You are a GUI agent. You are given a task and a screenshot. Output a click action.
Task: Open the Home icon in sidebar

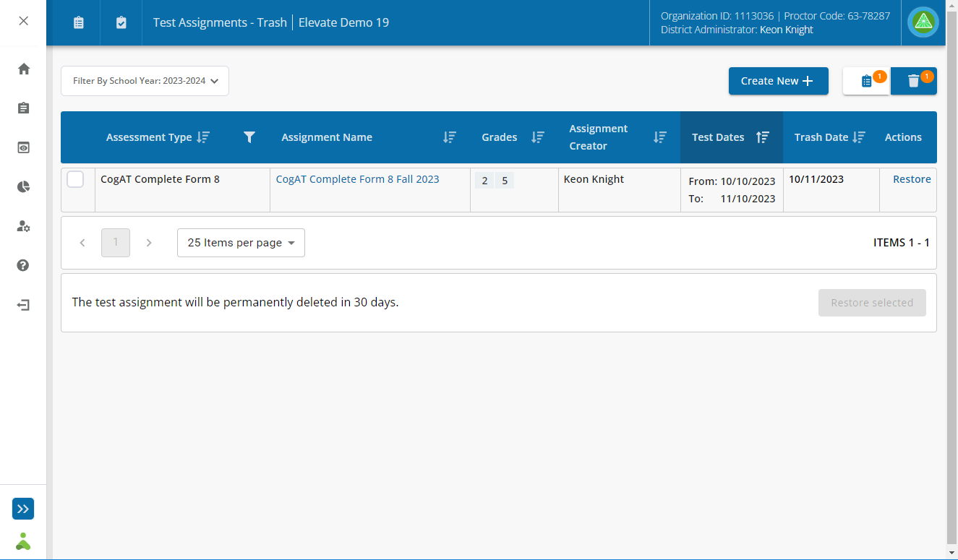coord(23,68)
